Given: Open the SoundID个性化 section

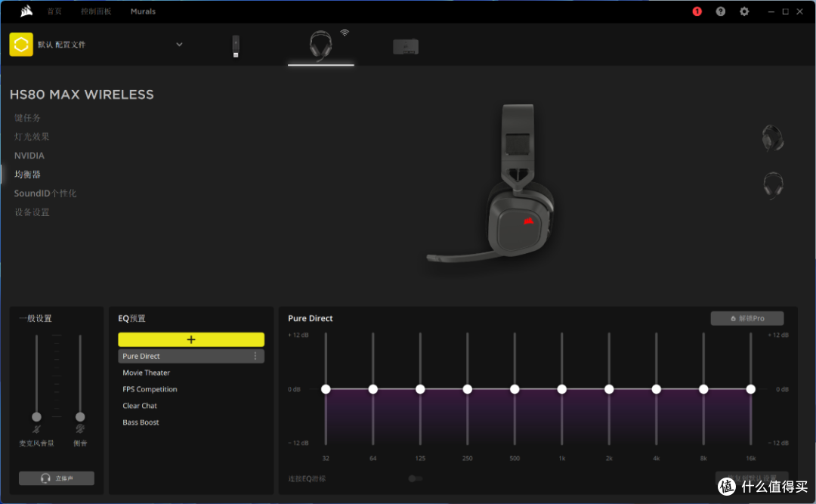Looking at the screenshot, I should [x=45, y=193].
